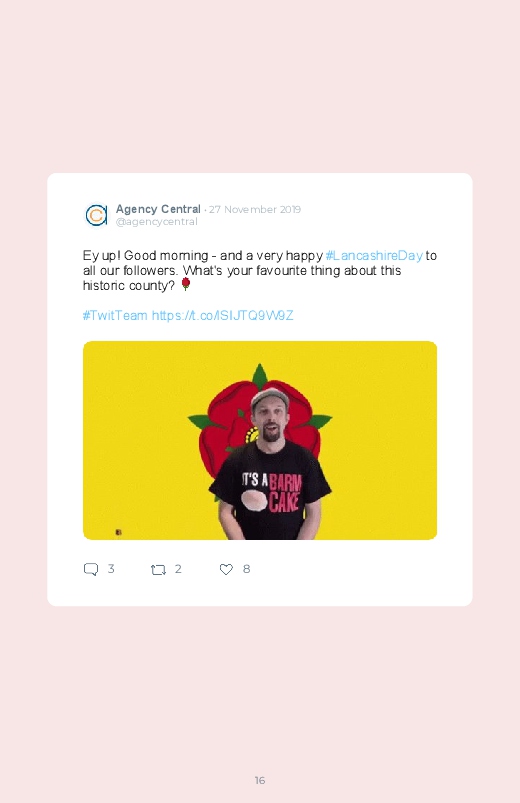Like the tweet with heart icon

226,569
